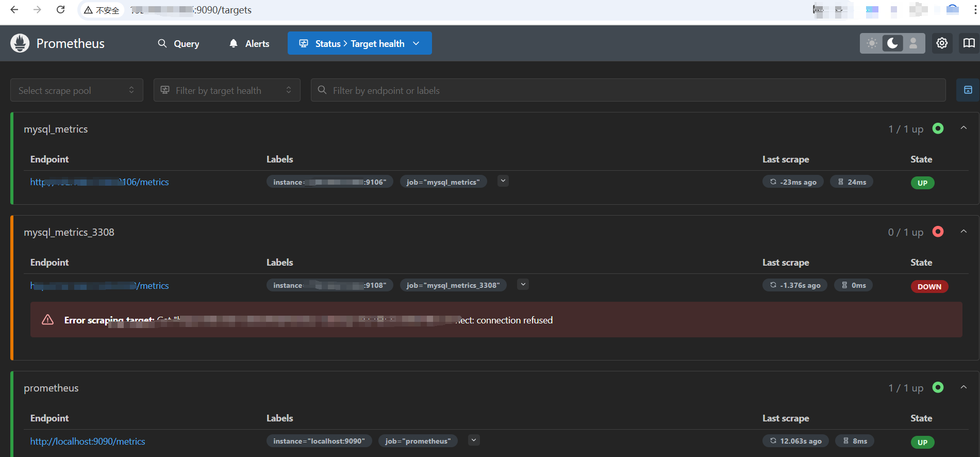Go forward in the browser
The height and width of the screenshot is (457, 980).
coord(37,10)
